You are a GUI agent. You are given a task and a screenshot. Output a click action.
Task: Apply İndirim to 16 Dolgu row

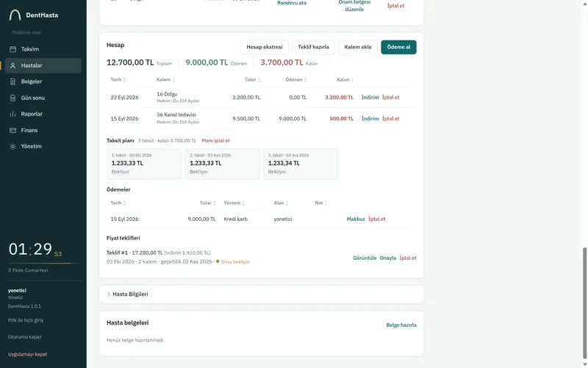[370, 97]
